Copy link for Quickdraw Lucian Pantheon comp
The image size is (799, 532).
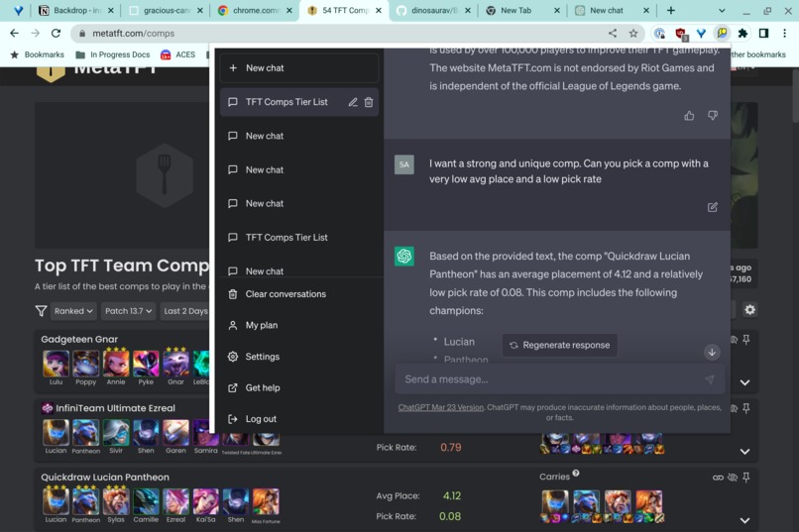pyautogui.click(x=718, y=478)
